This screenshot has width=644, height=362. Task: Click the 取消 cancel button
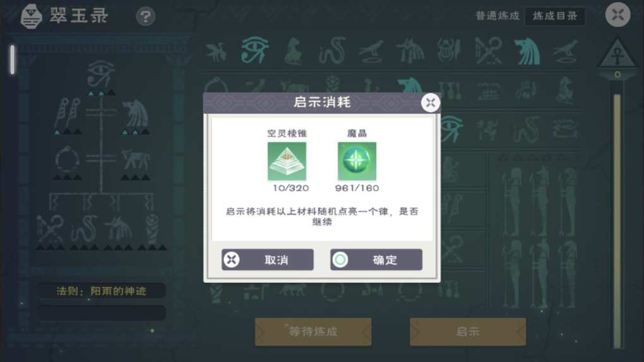267,260
